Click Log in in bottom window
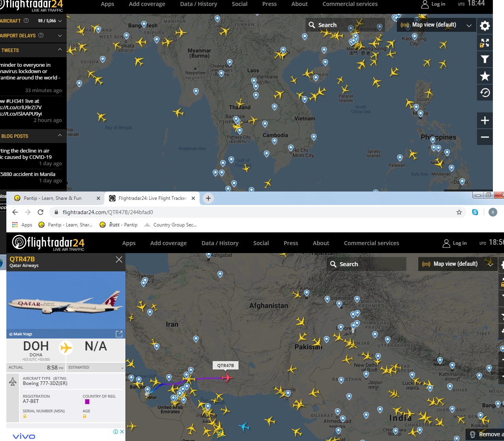 [x=455, y=243]
